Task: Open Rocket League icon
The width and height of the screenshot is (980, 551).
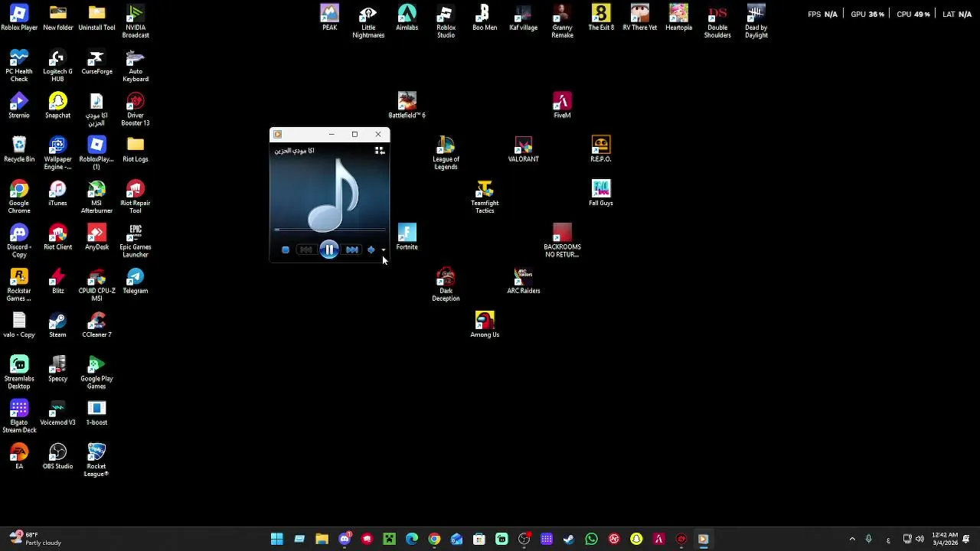Action: tap(96, 460)
